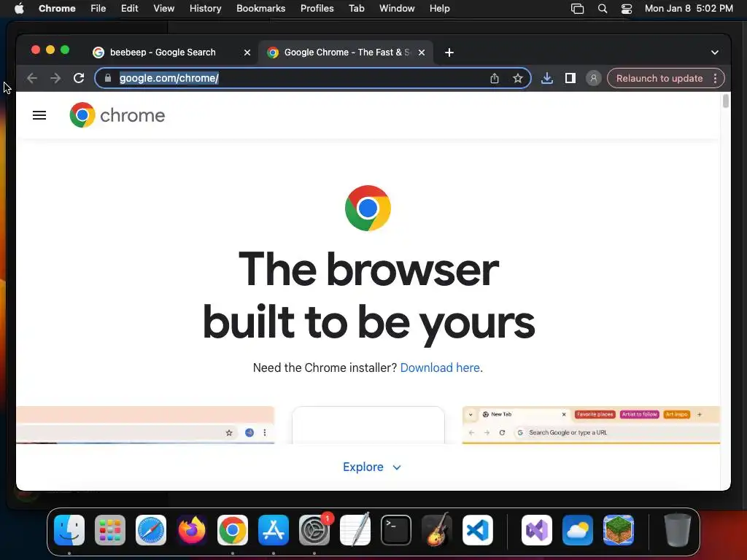Open Visual Studio Code from the Dock
The width and height of the screenshot is (747, 560).
click(x=478, y=530)
